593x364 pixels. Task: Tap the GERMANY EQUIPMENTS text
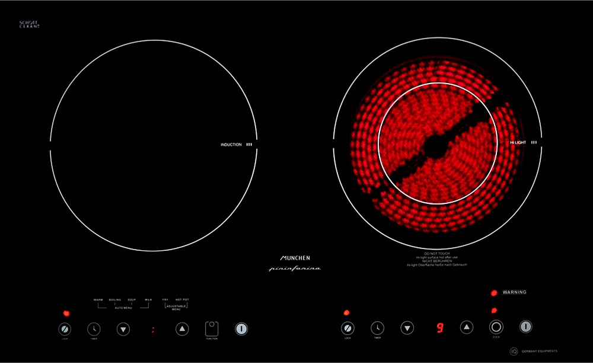click(539, 351)
